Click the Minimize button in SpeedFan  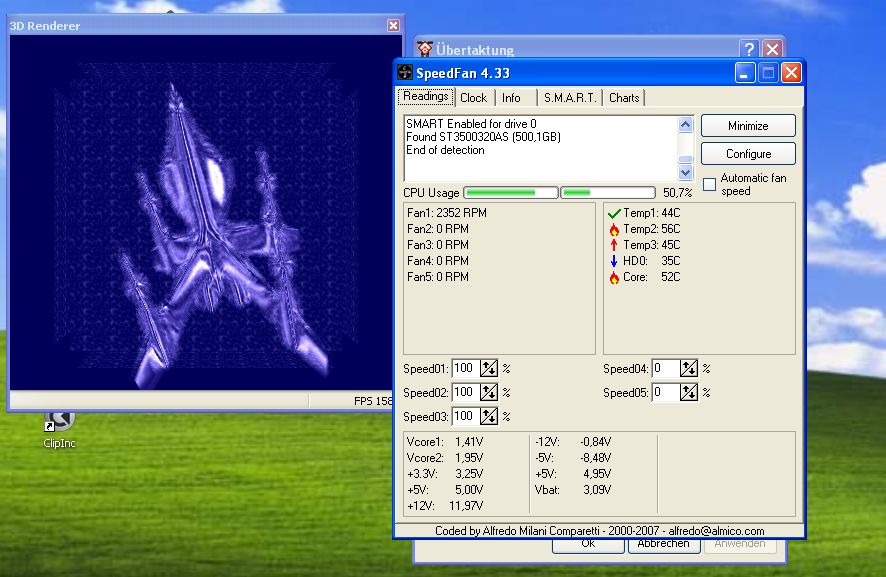coord(748,126)
